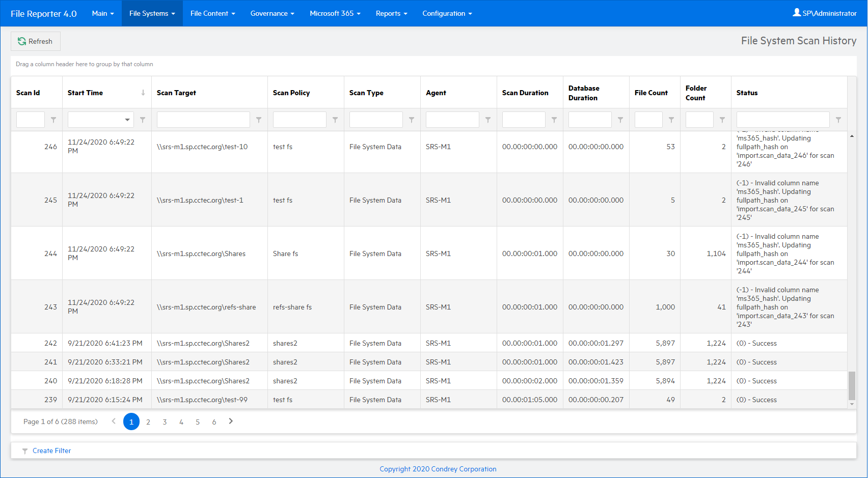Open the Start Time filter date dropdown
868x478 pixels.
click(127, 120)
